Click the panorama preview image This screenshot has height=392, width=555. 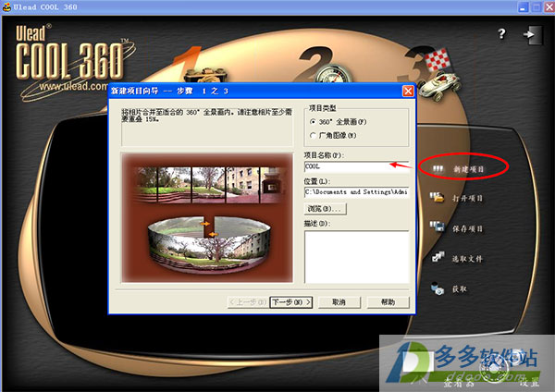tap(207, 218)
